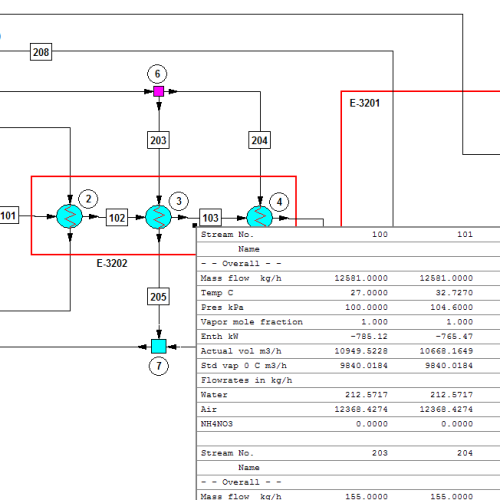Select stream label 102
The width and height of the screenshot is (500, 500).
(117, 218)
